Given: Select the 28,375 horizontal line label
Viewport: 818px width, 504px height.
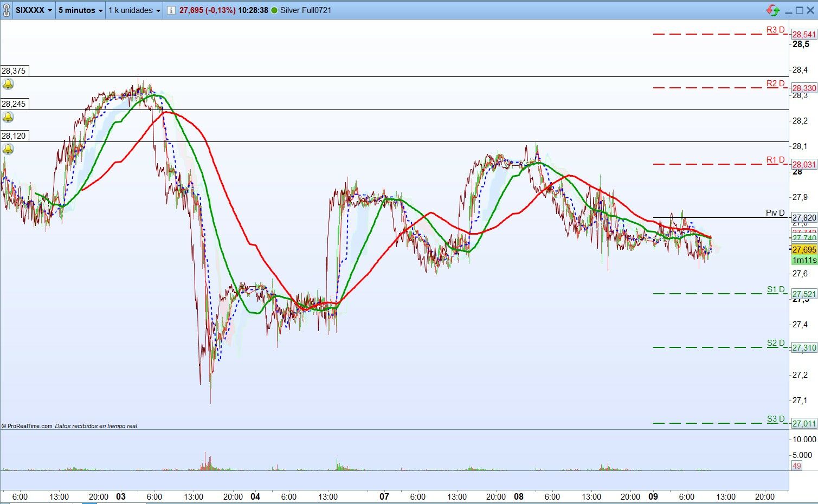Looking at the screenshot, I should coord(14,71).
